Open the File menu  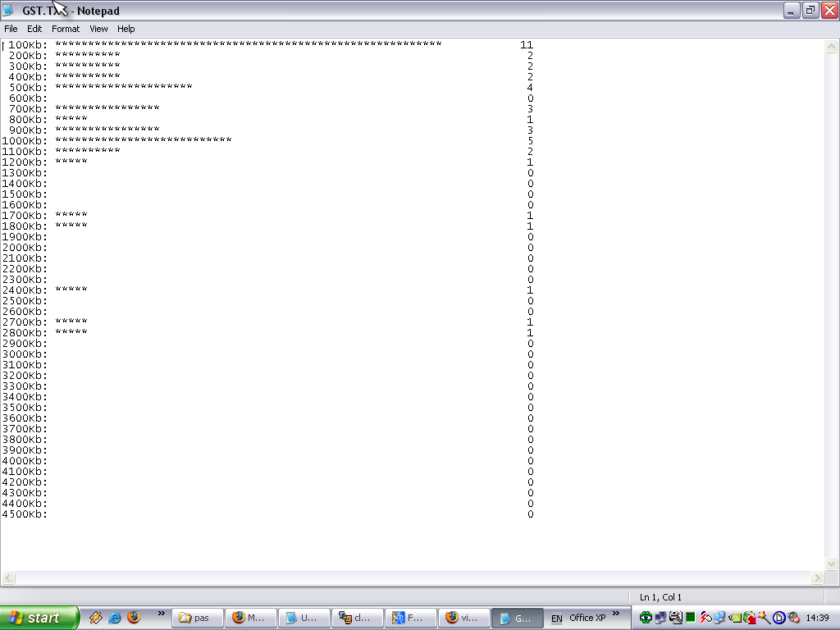click(x=11, y=29)
